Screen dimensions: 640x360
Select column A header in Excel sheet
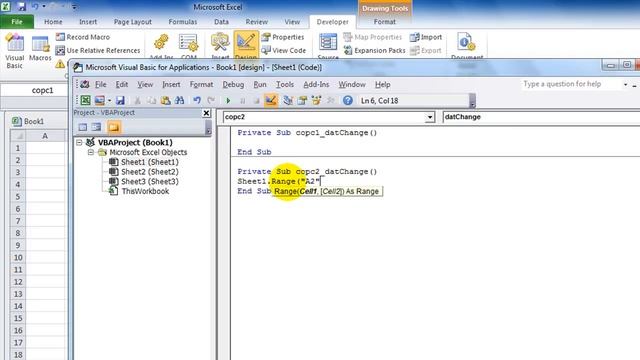(45, 136)
